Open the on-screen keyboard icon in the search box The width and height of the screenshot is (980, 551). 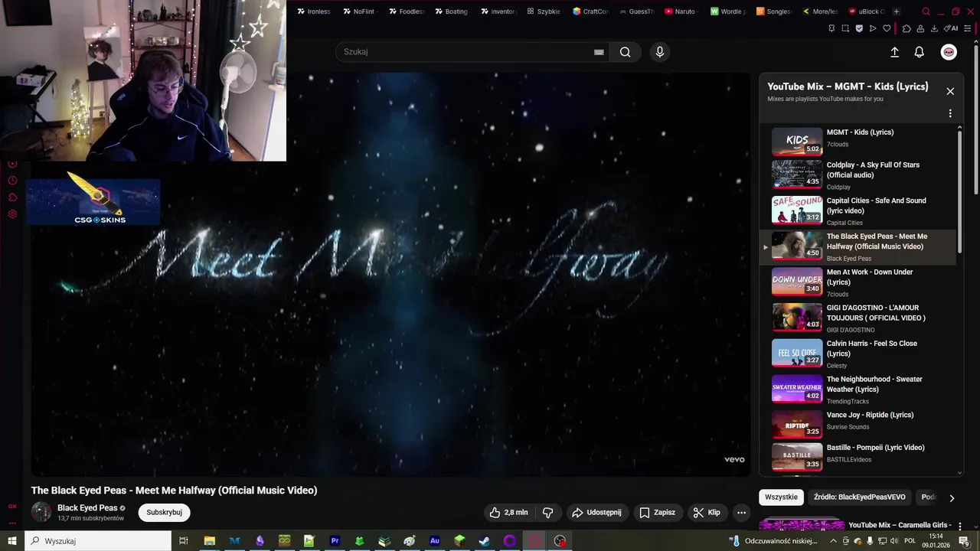point(599,52)
